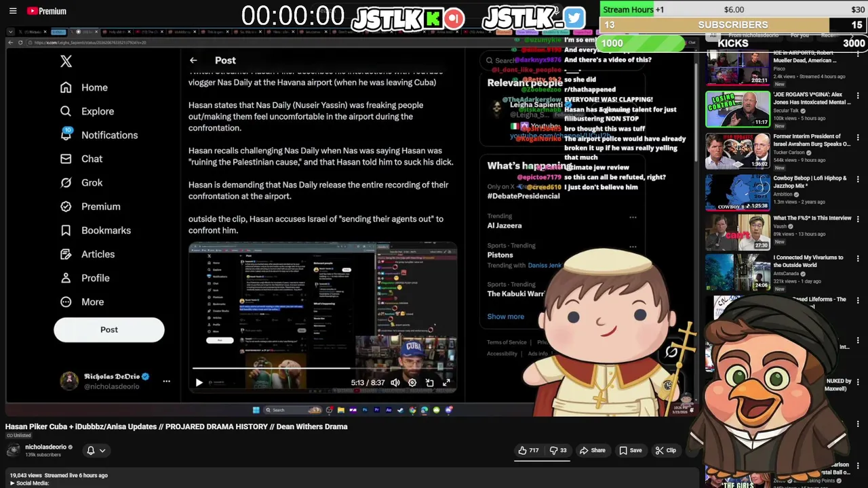Viewport: 868px width, 488px height.
Task: Open the notification bell dropdown
Action: tap(96, 451)
